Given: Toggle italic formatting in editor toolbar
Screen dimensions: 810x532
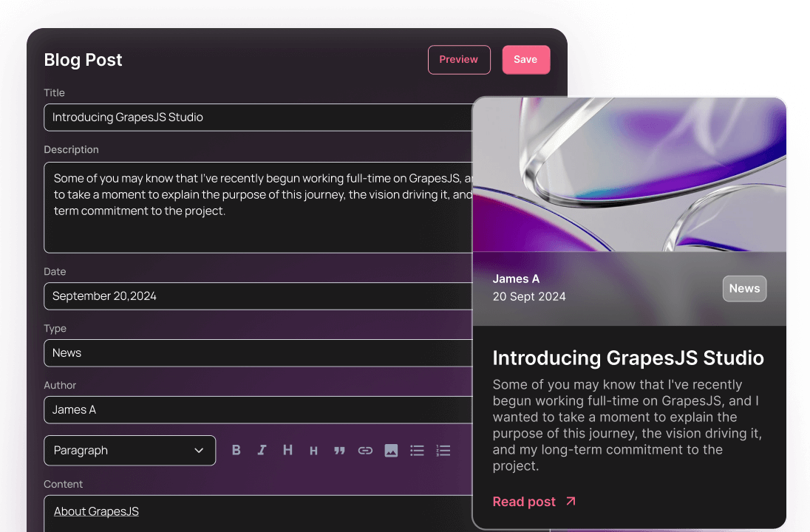Looking at the screenshot, I should pos(262,451).
